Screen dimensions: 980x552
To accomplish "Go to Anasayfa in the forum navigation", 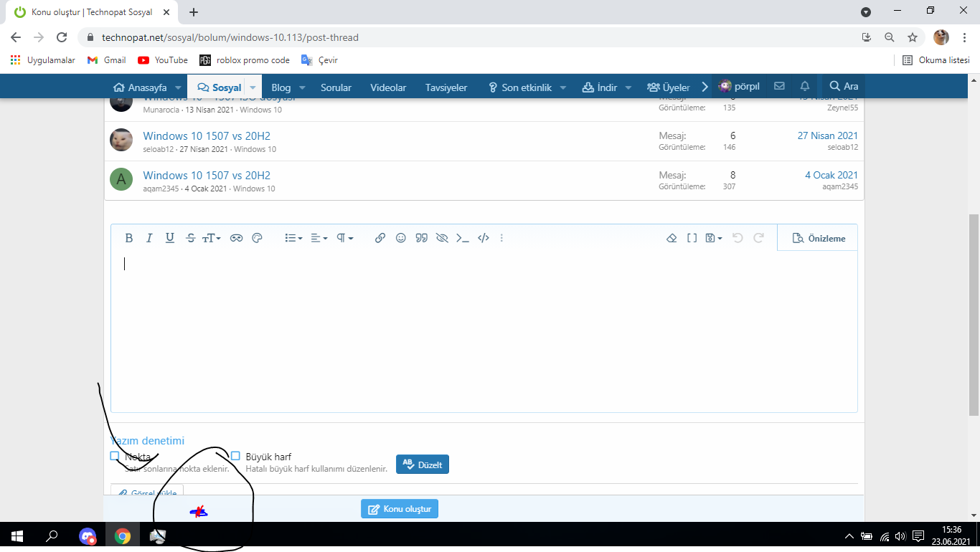I will click(x=141, y=87).
